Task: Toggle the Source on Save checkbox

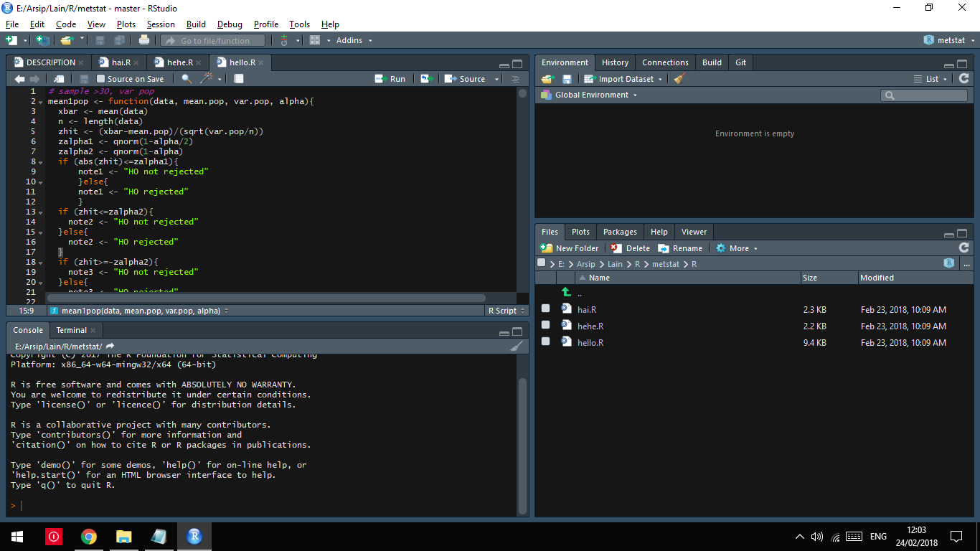Action: (101, 79)
